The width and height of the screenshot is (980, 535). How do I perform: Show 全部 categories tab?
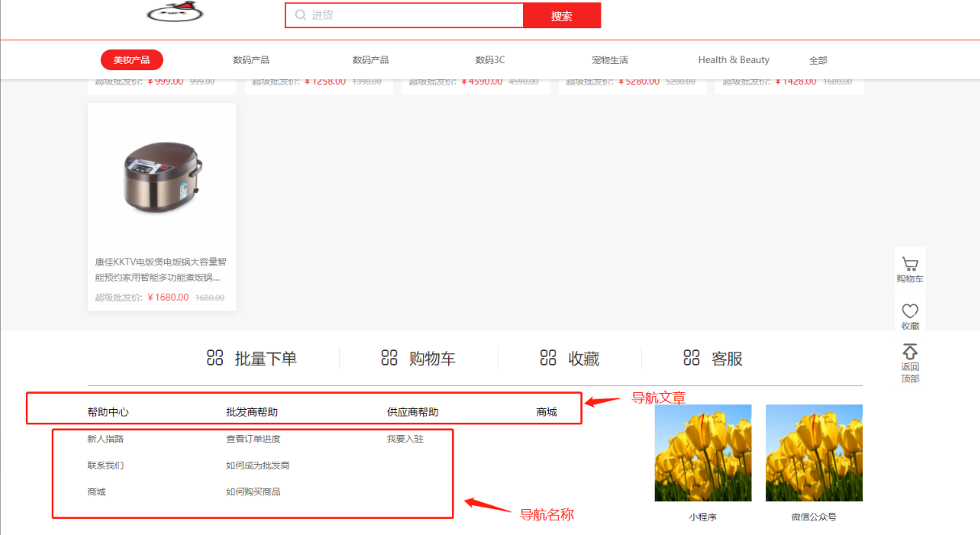[818, 61]
